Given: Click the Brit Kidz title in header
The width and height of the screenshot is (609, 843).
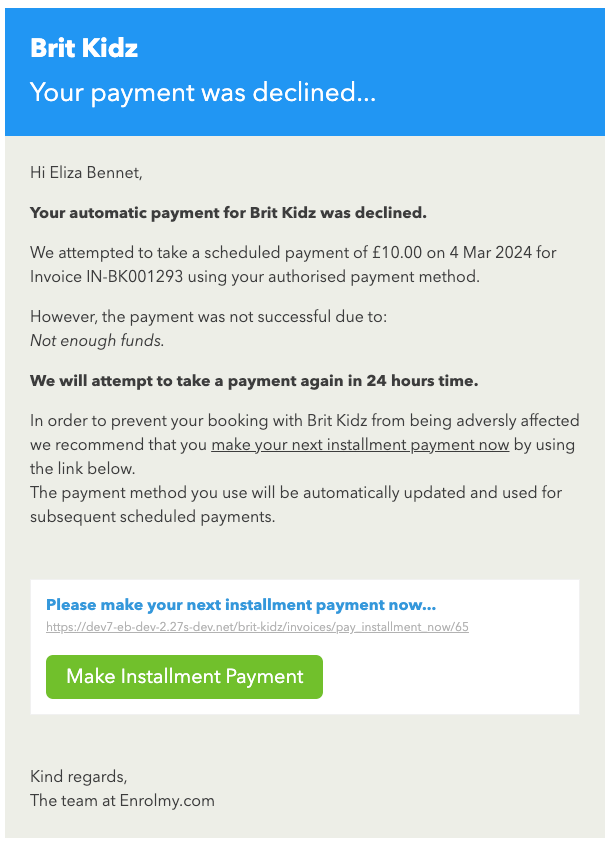Looking at the screenshot, I should [x=84, y=48].
